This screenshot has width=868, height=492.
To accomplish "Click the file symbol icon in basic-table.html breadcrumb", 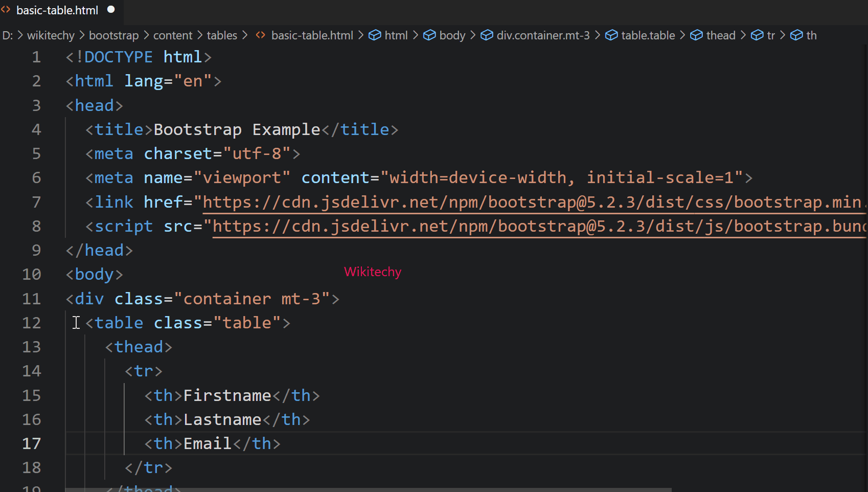I will (x=260, y=35).
